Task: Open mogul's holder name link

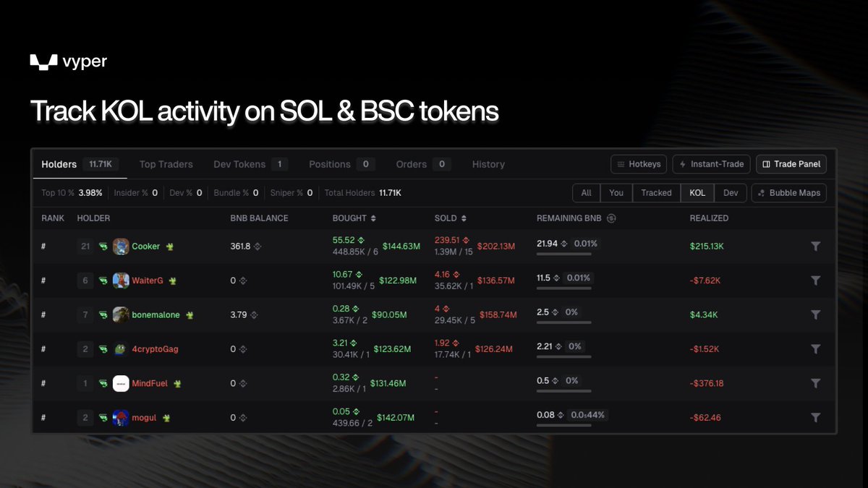Action: pyautogui.click(x=144, y=418)
